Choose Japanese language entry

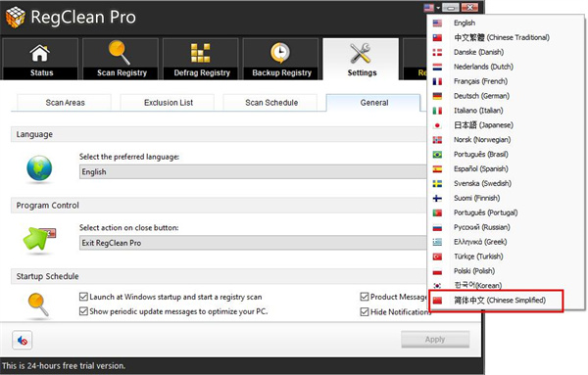(507, 125)
